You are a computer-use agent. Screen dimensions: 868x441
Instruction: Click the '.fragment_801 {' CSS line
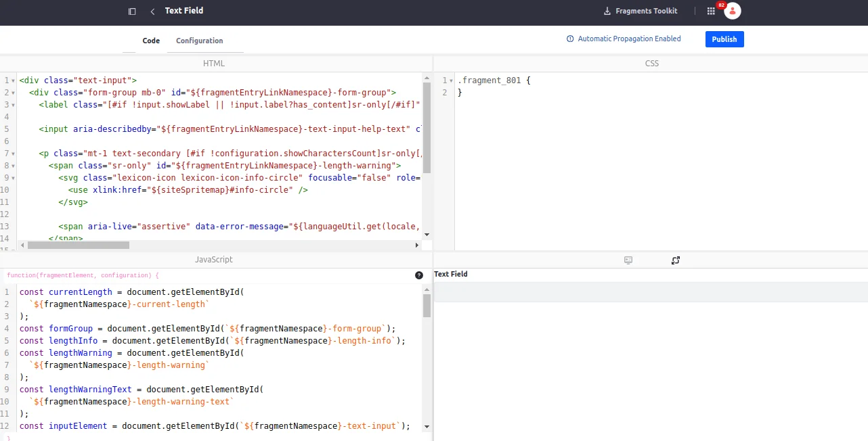pos(494,80)
